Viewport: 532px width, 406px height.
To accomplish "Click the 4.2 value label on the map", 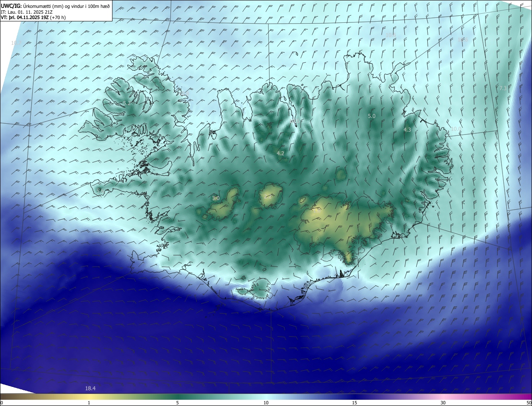I will click(281, 153).
